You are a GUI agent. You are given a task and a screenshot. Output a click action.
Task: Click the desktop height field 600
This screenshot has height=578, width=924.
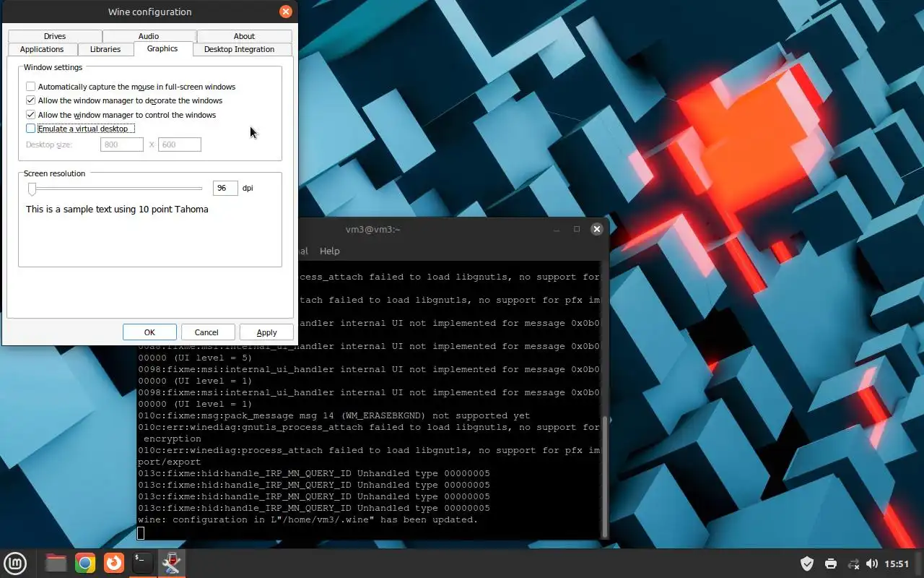pos(180,144)
